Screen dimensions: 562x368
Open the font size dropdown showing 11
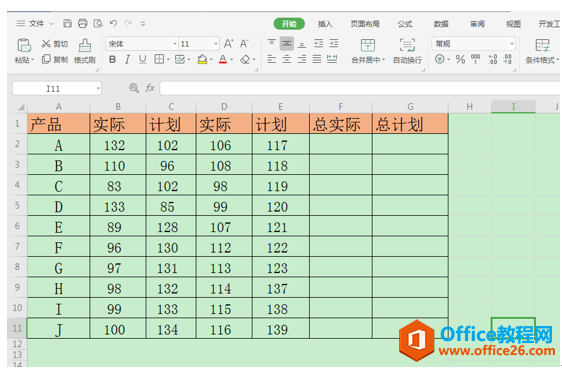[216, 44]
